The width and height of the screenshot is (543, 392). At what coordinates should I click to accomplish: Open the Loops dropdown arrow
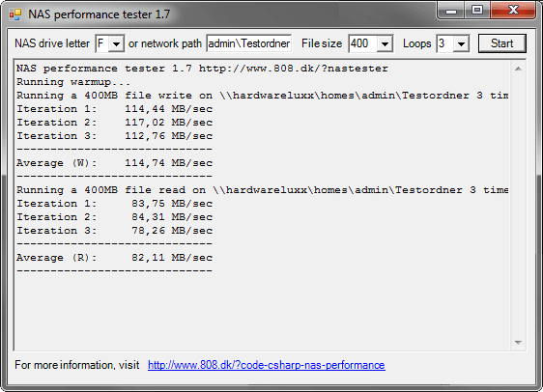[x=461, y=43]
